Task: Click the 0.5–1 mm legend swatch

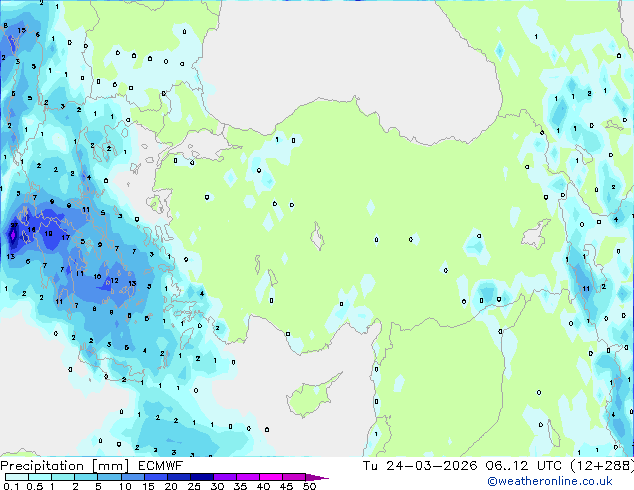Action: tap(40, 477)
